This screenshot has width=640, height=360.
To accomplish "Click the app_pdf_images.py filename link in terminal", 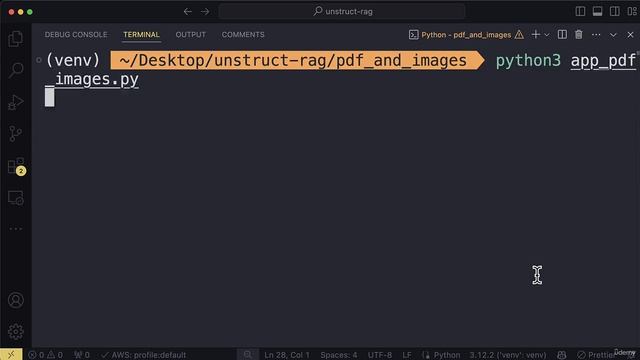I will 603,61.
